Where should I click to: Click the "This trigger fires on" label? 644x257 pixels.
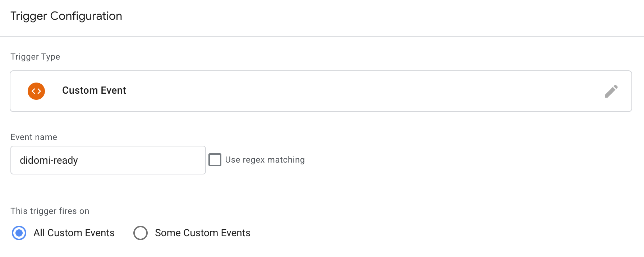point(50,211)
